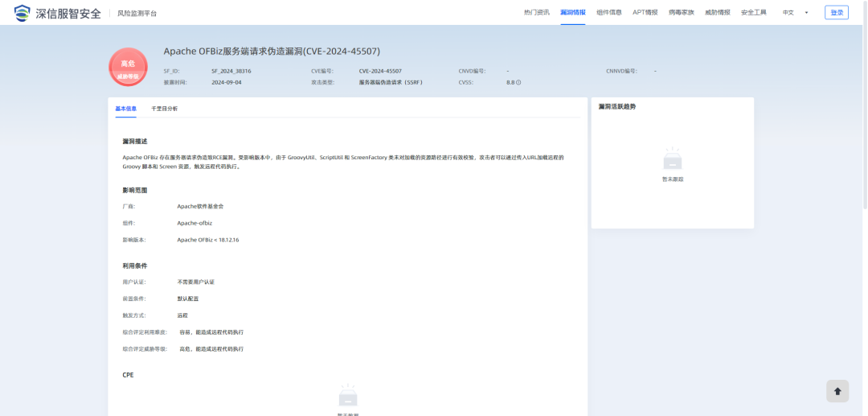This screenshot has width=868, height=416.
Task: Click the version text Apache OFBiz < 18.12.16
Action: [x=208, y=240]
